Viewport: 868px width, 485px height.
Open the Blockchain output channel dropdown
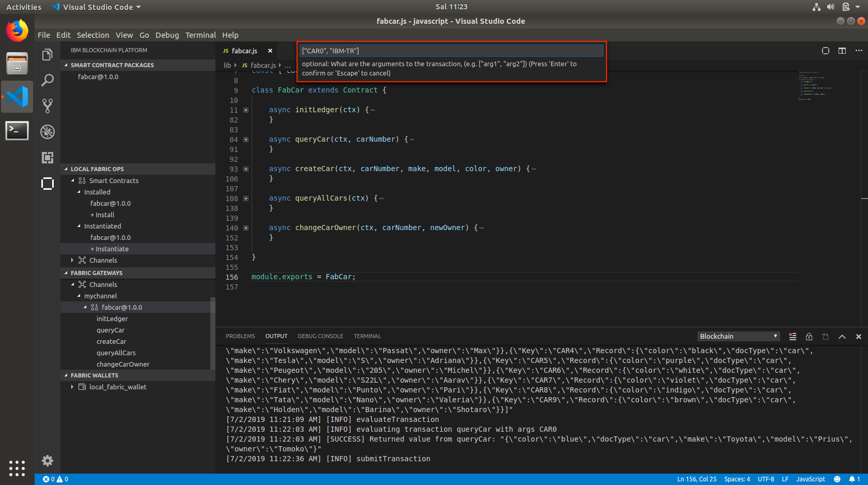(738, 337)
